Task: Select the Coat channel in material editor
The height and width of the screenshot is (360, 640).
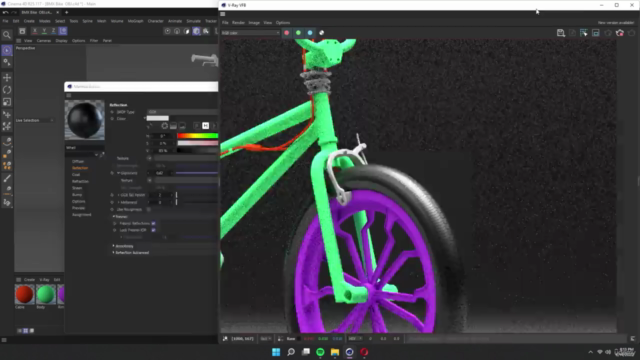Action: pos(76,175)
